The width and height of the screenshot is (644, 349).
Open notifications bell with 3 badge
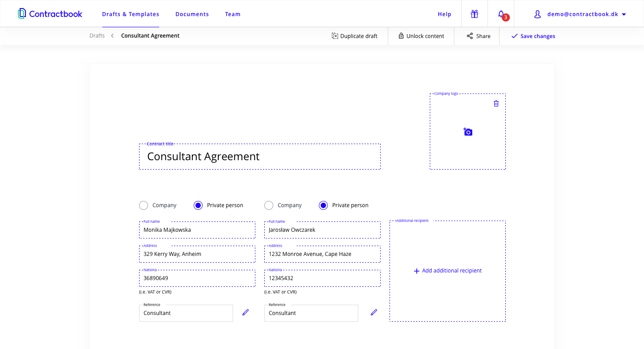[501, 14]
